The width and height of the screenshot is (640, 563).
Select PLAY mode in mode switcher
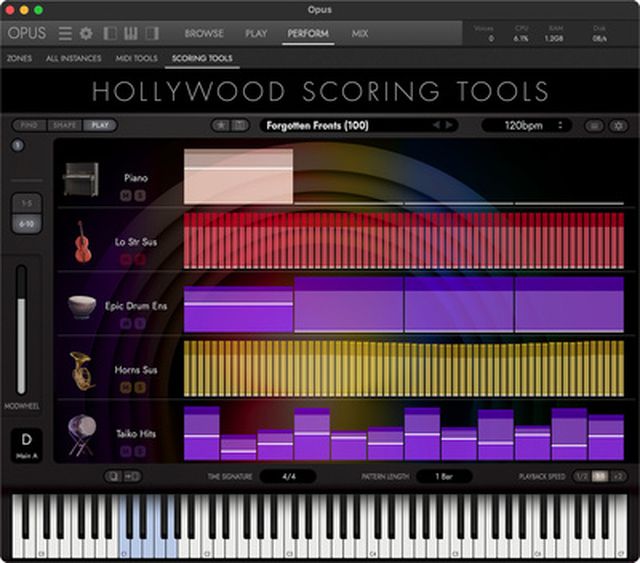(100, 125)
